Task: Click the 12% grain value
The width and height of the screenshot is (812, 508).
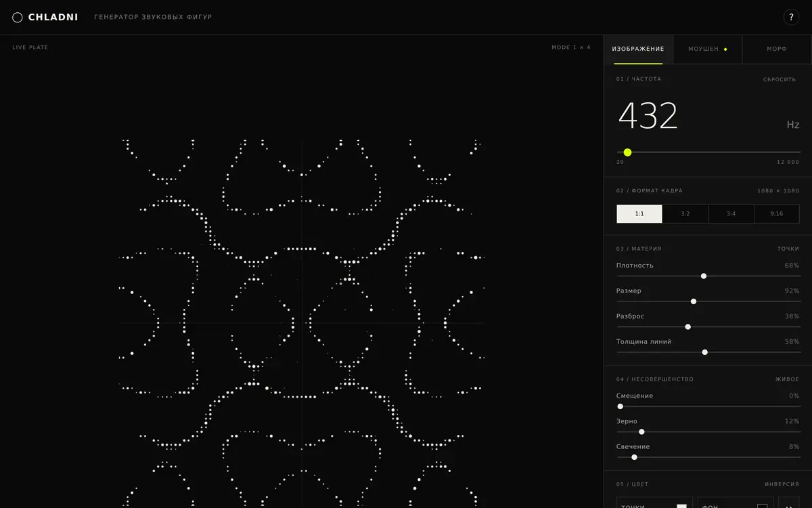Action: [792, 421]
